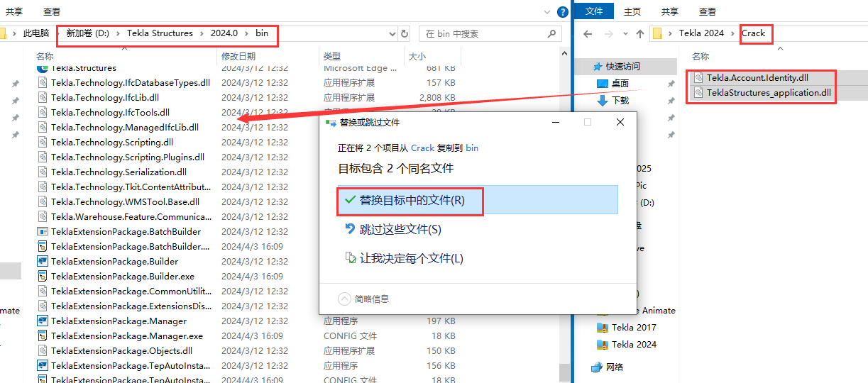Click 名称 column header in Crack window
This screenshot has width=868, height=383.
click(701, 56)
